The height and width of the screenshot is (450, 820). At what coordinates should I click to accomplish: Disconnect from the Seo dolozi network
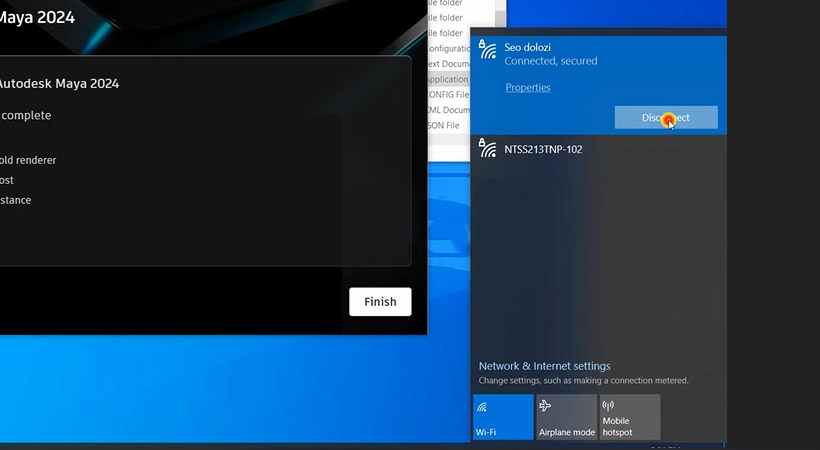665,118
